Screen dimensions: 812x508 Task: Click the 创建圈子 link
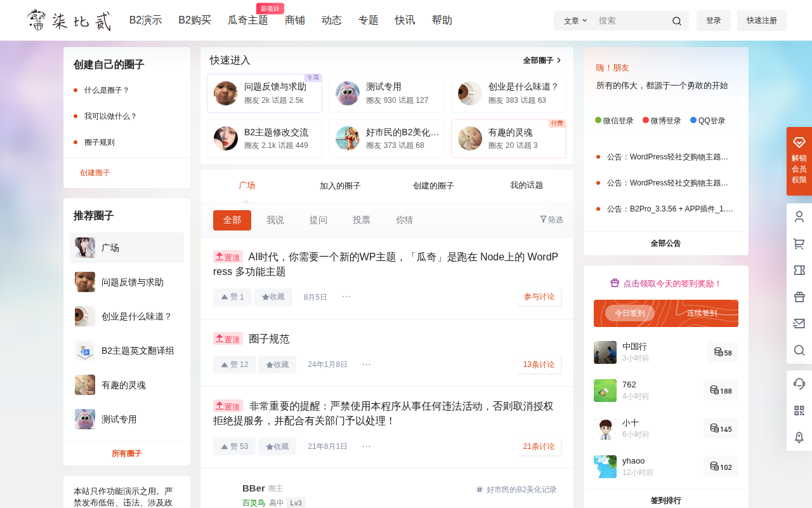(x=95, y=173)
